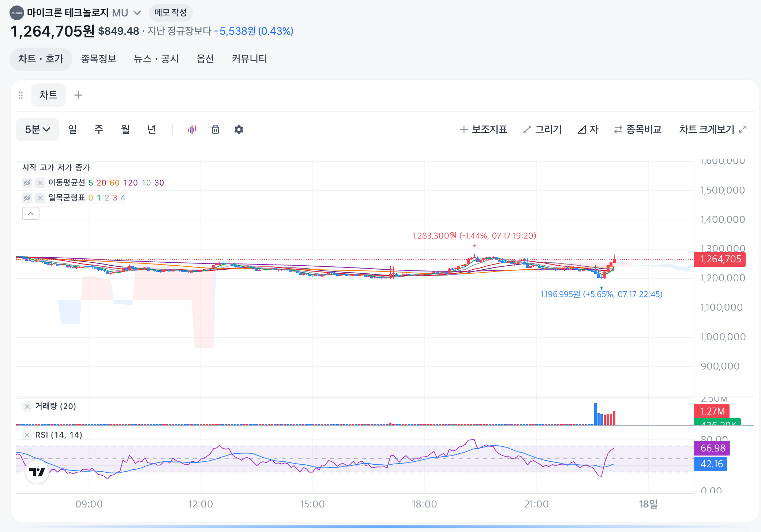Click the 1,283,300원 high price annotation
The width and height of the screenshot is (761, 532).
(474, 236)
